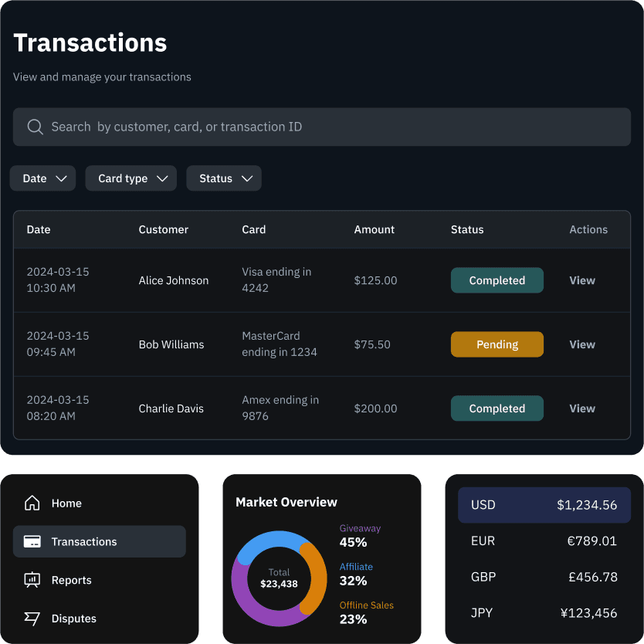Open the Status filter dropdown

tap(224, 178)
